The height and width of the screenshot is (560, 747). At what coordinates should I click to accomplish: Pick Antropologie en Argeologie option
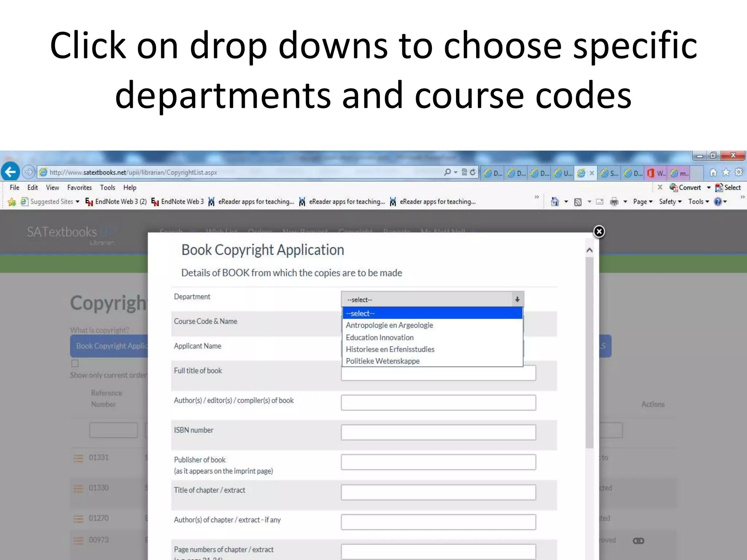389,325
